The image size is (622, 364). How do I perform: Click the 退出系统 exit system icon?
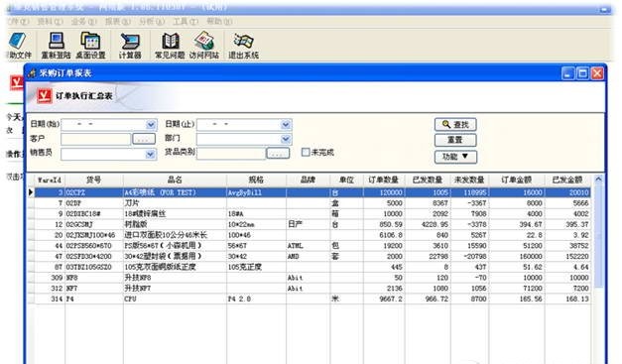pos(243,46)
